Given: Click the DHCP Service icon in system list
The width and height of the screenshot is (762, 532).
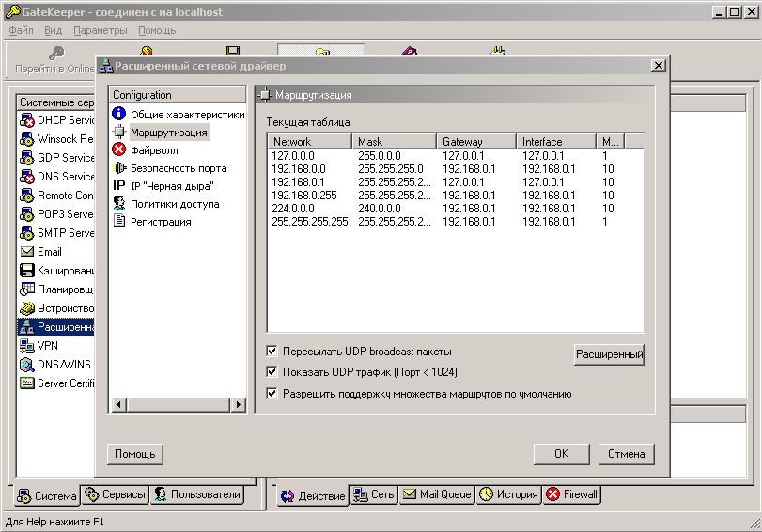Looking at the screenshot, I should pyautogui.click(x=26, y=120).
